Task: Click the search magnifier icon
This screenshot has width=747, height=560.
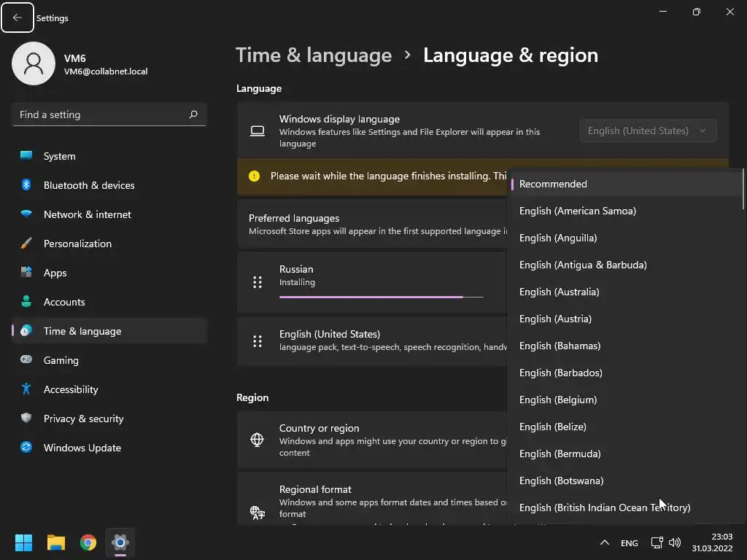Action: 193,114
